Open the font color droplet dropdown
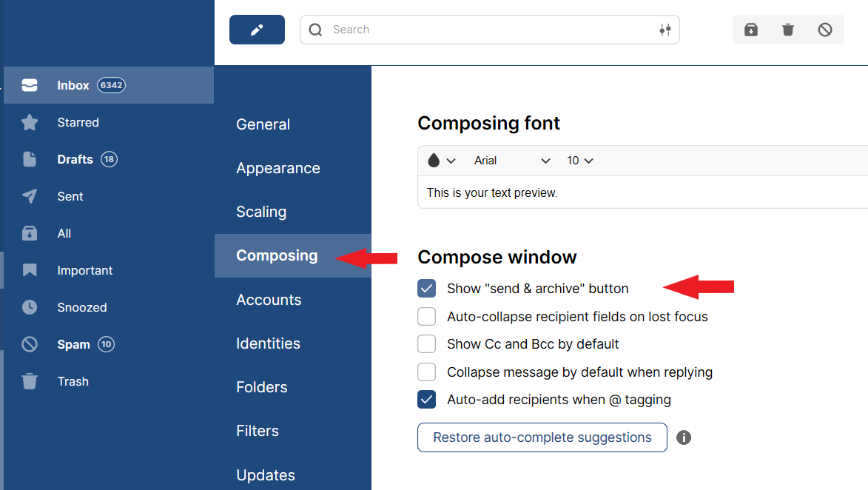Viewport: 868px width, 490px height. [441, 161]
